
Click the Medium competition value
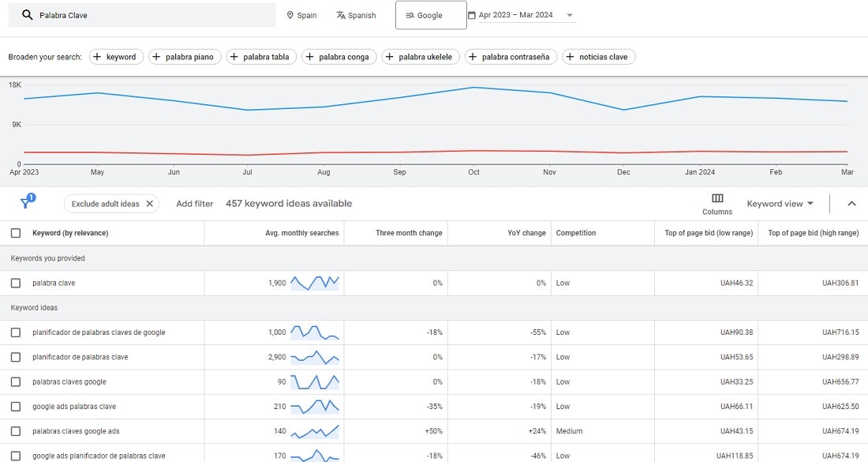pyautogui.click(x=569, y=431)
